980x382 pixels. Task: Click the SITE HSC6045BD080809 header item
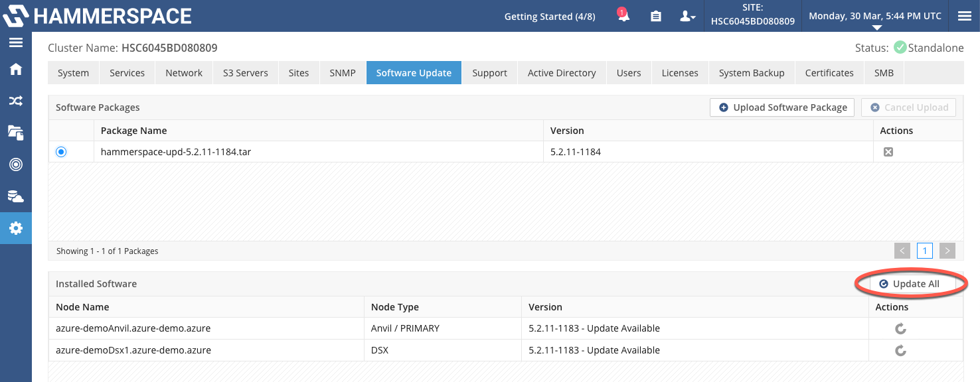click(753, 16)
